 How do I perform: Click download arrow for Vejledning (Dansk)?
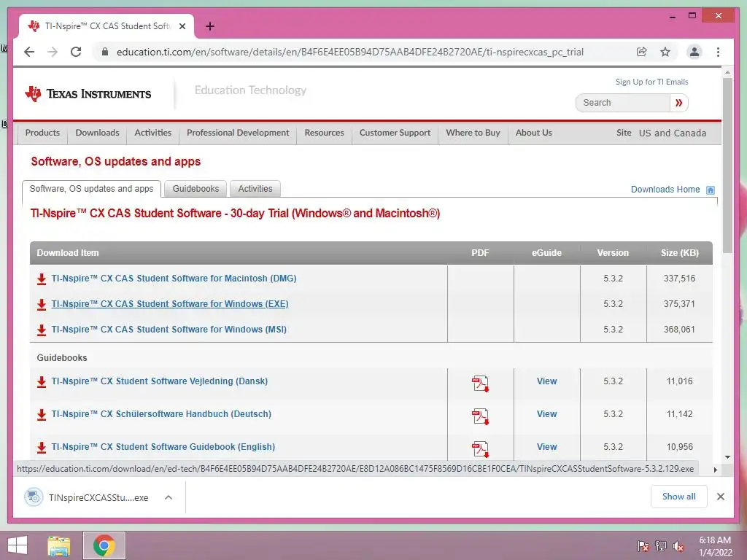click(x=42, y=382)
